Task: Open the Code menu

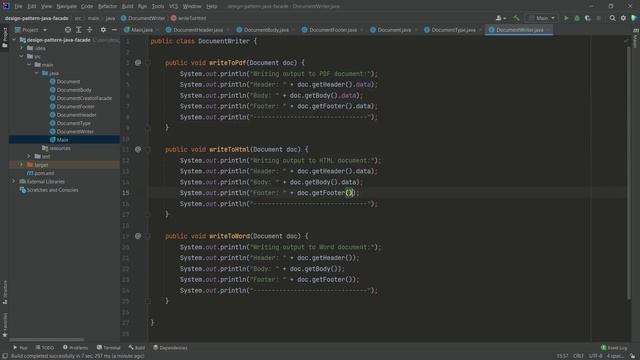Action: [x=87, y=7]
